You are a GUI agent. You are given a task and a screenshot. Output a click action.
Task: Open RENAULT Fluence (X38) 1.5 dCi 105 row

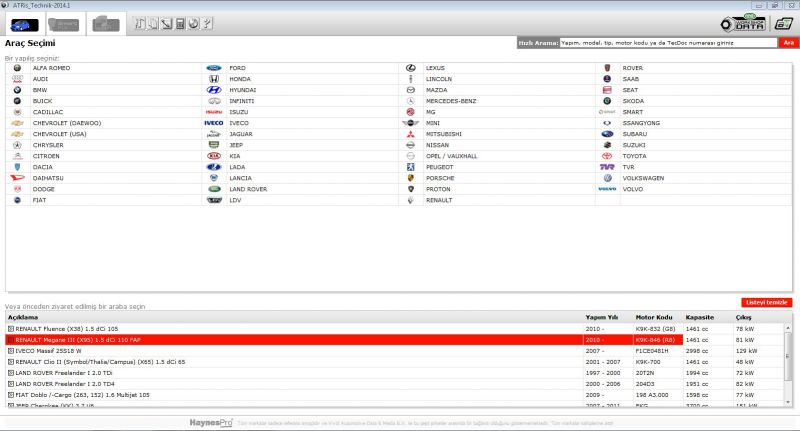396,329
